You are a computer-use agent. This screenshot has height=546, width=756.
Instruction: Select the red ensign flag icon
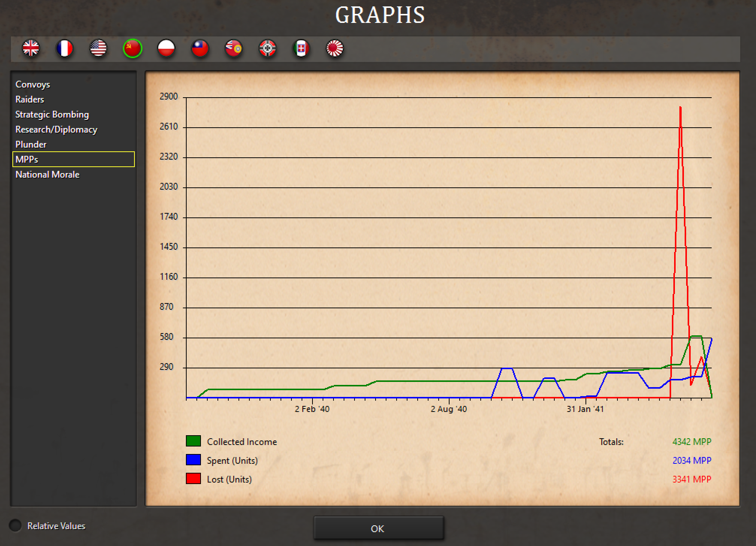[x=234, y=48]
